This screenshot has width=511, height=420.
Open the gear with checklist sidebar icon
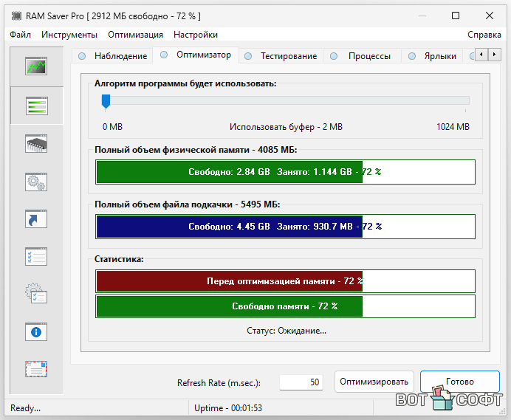36,293
